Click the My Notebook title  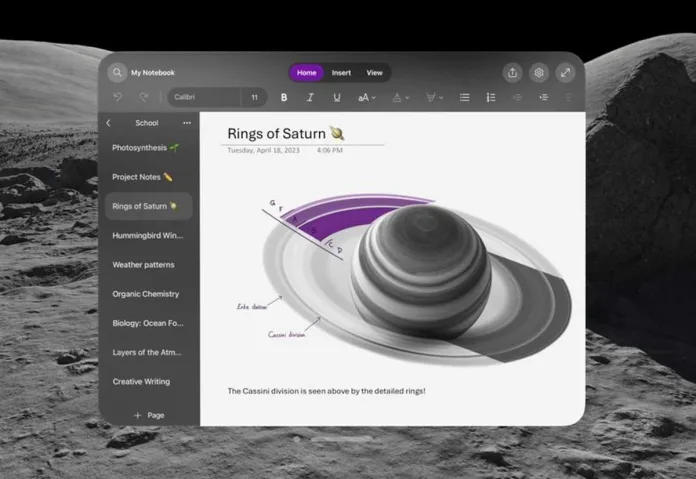click(x=153, y=72)
